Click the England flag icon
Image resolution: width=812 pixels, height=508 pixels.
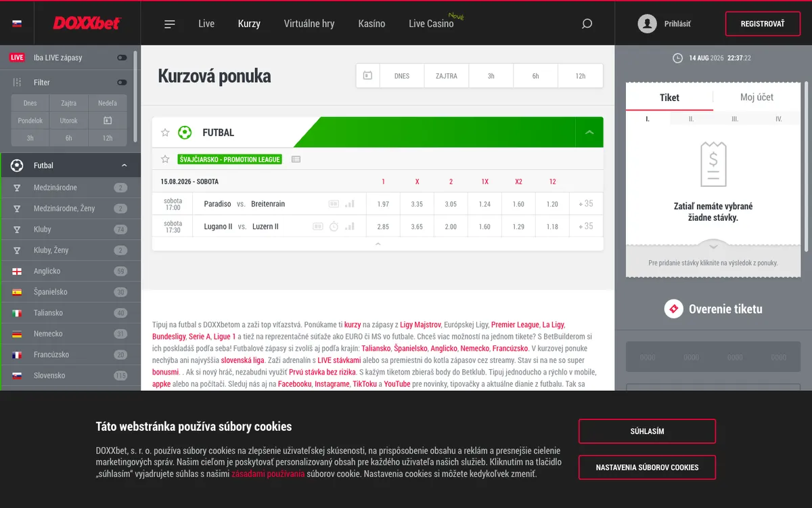pos(17,271)
